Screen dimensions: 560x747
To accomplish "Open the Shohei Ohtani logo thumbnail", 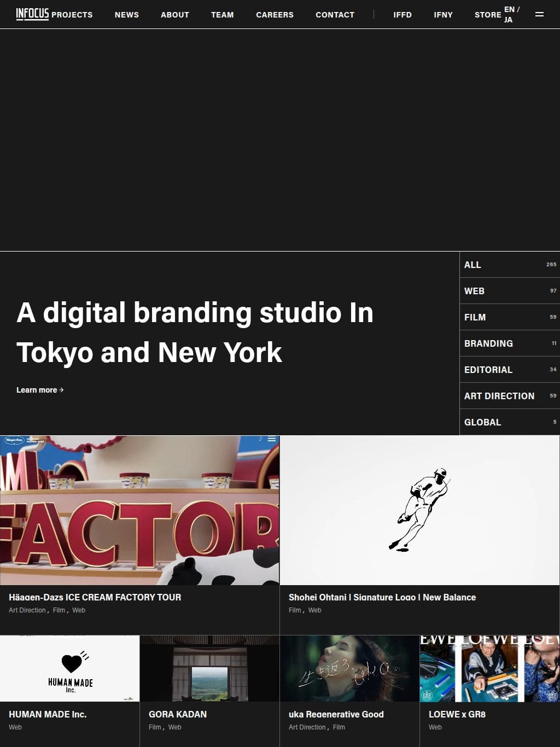I will point(420,510).
